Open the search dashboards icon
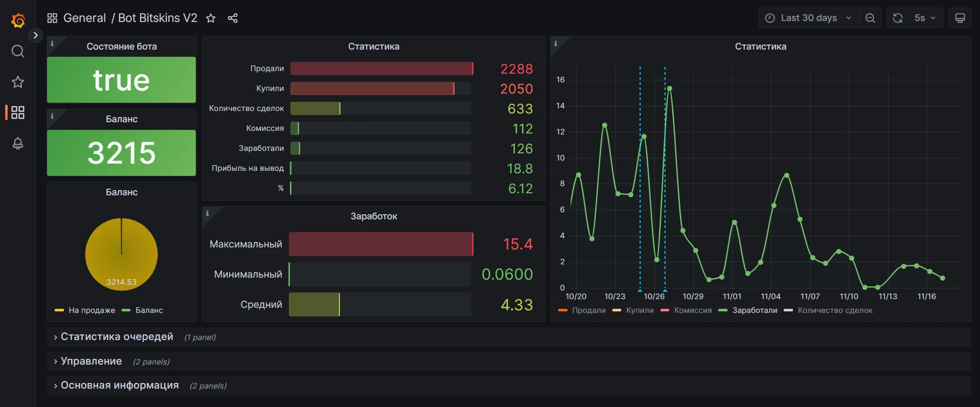The image size is (980, 407). [x=18, y=51]
